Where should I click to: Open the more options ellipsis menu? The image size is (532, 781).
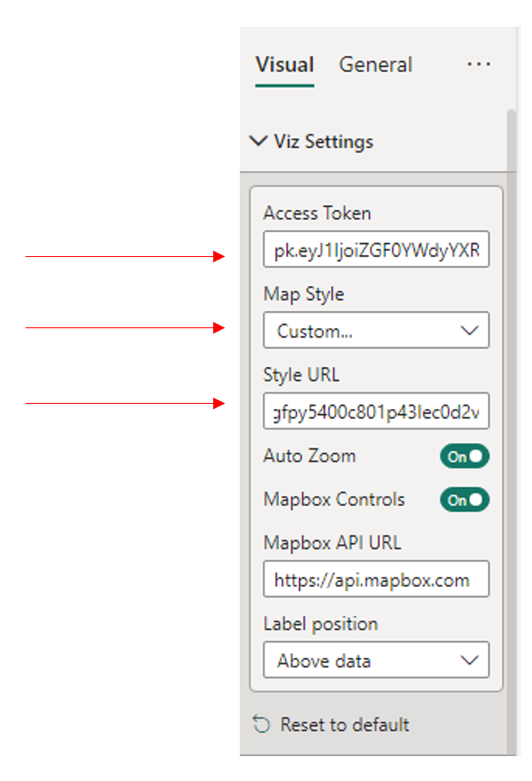pos(478,64)
